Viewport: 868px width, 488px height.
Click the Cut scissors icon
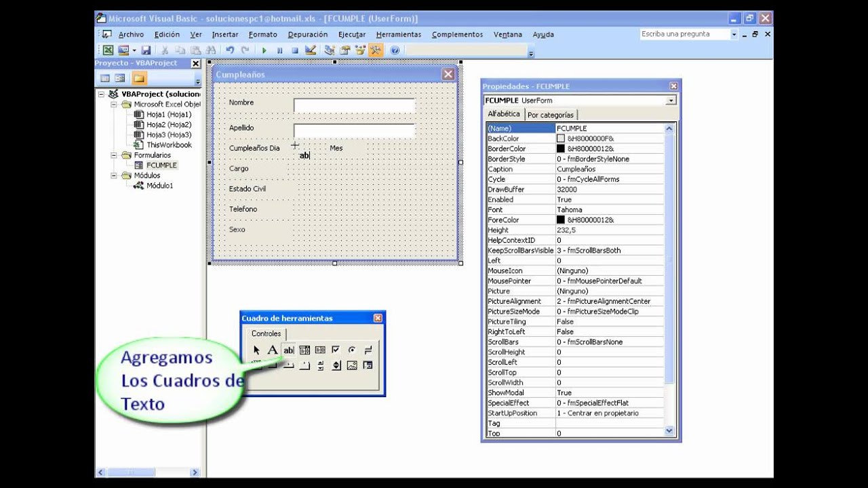tap(164, 50)
